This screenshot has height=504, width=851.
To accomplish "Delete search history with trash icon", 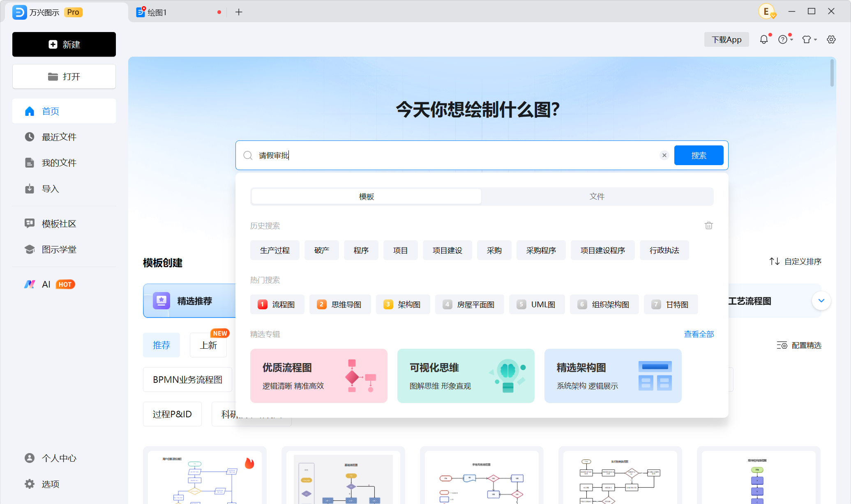I will [709, 226].
